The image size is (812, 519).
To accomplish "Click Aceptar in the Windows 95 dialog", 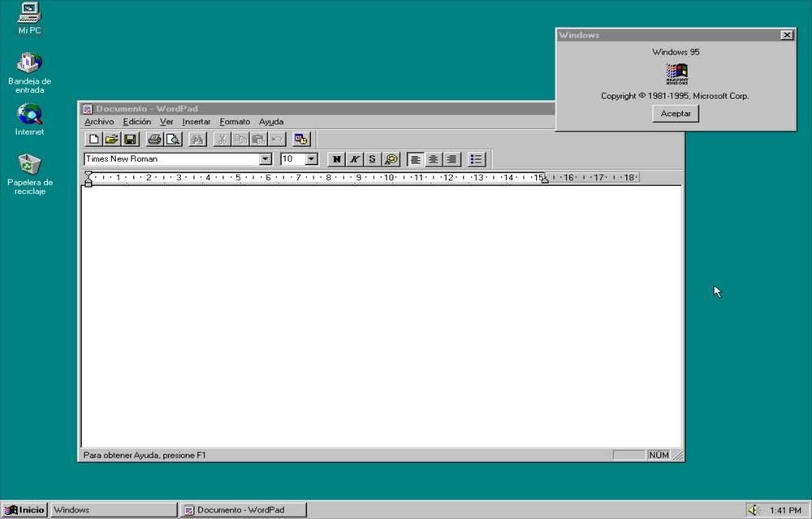I will 675,113.
